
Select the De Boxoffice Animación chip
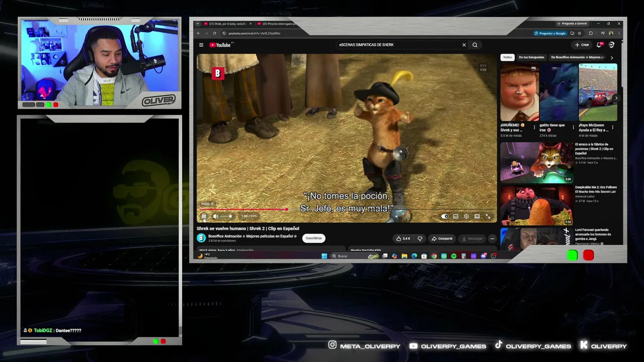click(x=578, y=57)
